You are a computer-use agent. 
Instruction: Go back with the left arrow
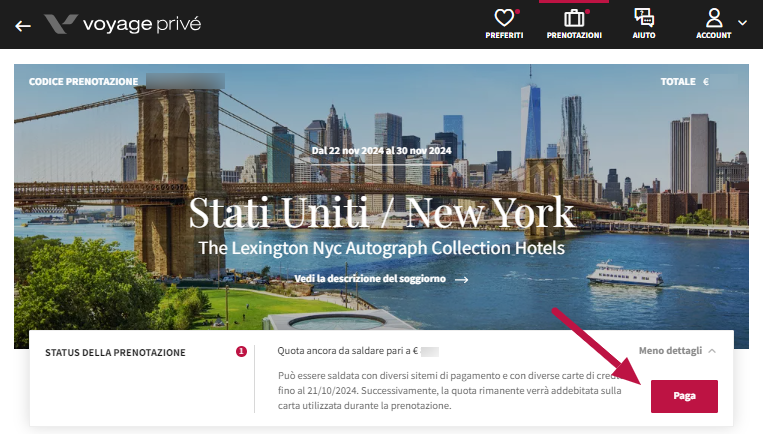pyautogui.click(x=23, y=26)
